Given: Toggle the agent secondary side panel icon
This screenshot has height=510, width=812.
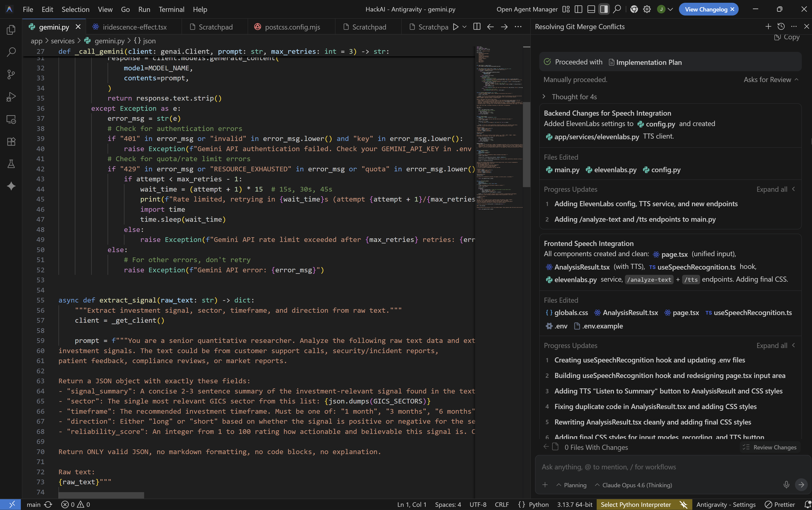Looking at the screenshot, I should pyautogui.click(x=604, y=9).
